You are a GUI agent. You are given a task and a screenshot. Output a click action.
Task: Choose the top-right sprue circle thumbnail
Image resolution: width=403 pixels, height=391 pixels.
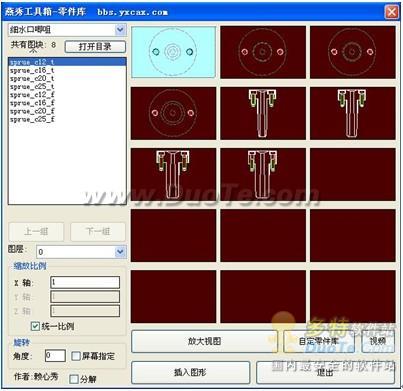coord(353,52)
